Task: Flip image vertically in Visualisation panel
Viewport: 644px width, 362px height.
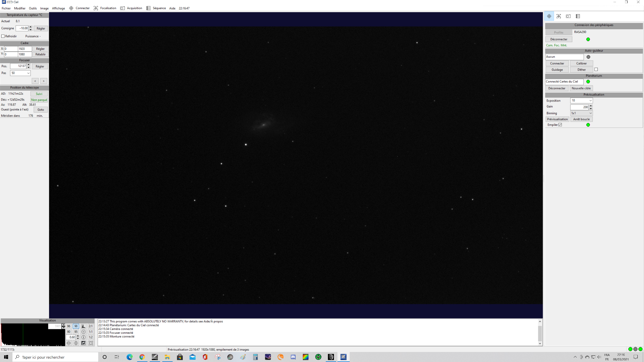Action: click(x=76, y=343)
